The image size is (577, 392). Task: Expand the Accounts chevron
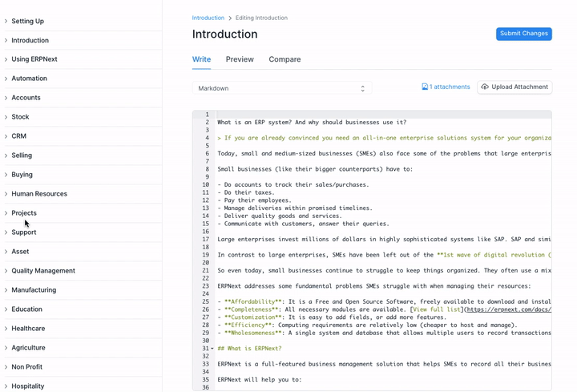click(6, 98)
